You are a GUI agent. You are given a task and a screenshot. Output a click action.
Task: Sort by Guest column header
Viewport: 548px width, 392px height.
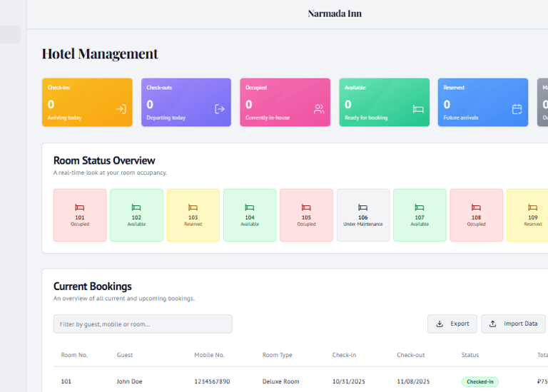[x=125, y=355]
